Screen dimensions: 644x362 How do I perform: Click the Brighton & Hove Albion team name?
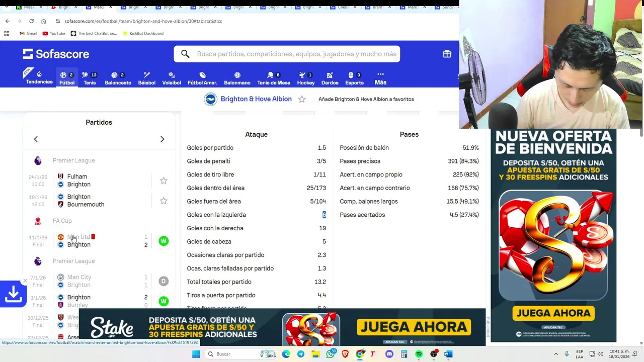[x=256, y=99]
